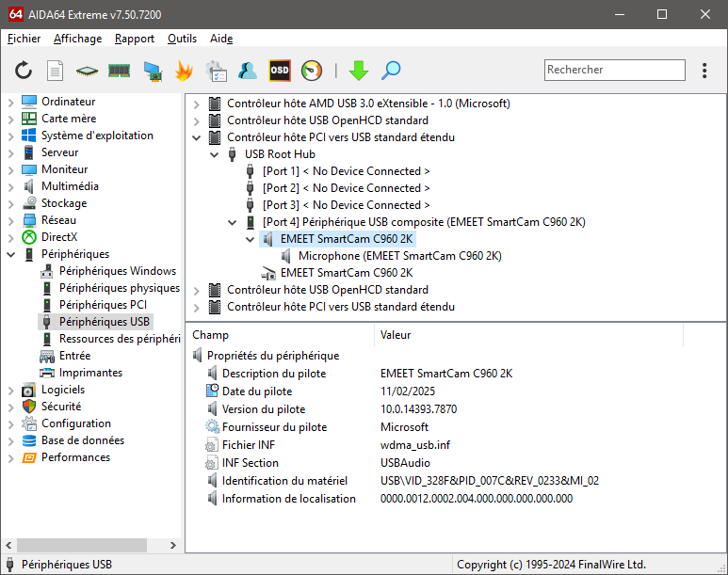This screenshot has height=575, width=728.
Task: Select the Stockage category
Action: (64, 203)
